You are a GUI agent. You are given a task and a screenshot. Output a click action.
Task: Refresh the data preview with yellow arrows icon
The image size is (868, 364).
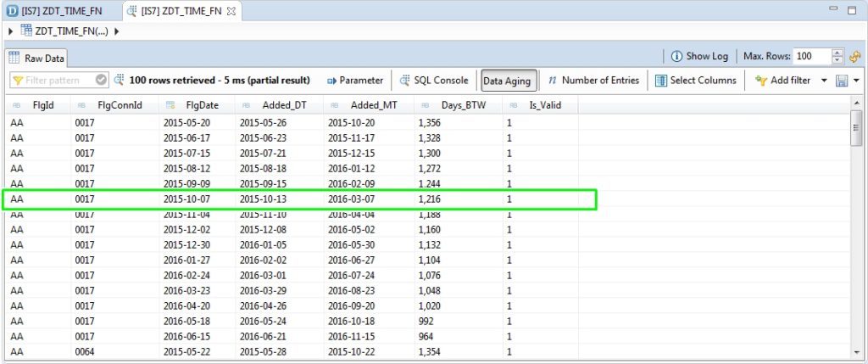pos(854,57)
